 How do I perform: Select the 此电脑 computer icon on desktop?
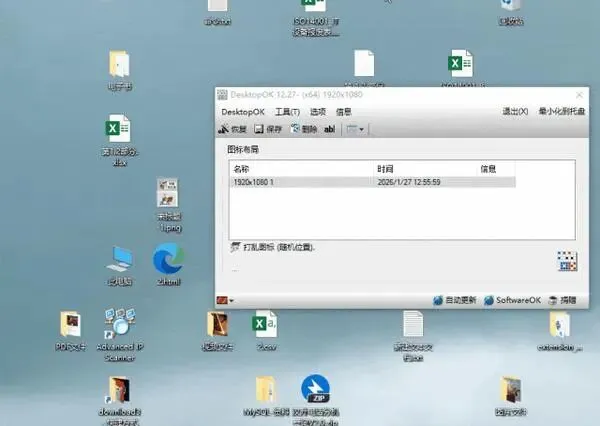pyautogui.click(x=120, y=266)
